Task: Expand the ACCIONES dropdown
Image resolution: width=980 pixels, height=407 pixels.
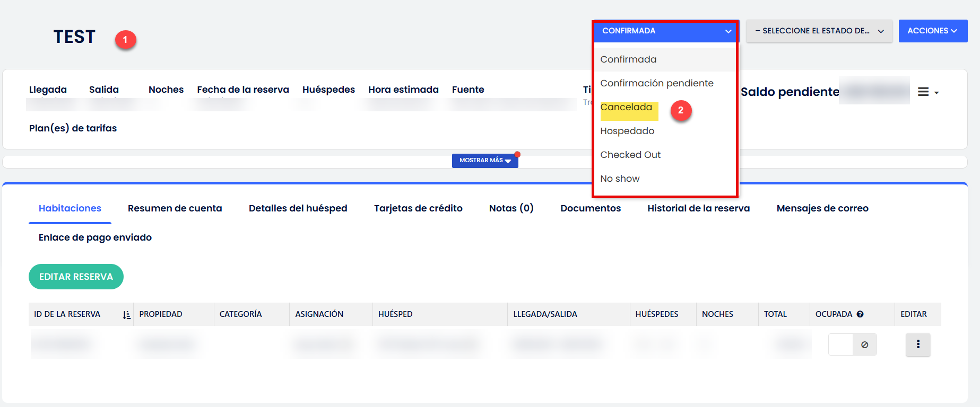Action: pos(932,31)
